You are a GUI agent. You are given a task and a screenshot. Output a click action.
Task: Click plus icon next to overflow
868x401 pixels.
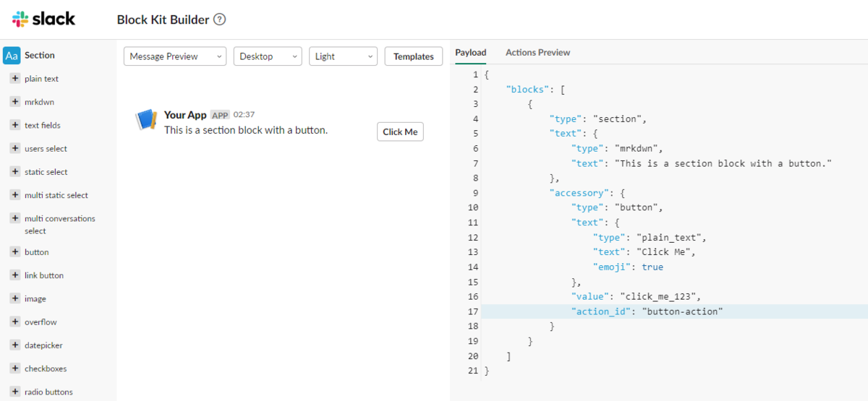pos(14,322)
